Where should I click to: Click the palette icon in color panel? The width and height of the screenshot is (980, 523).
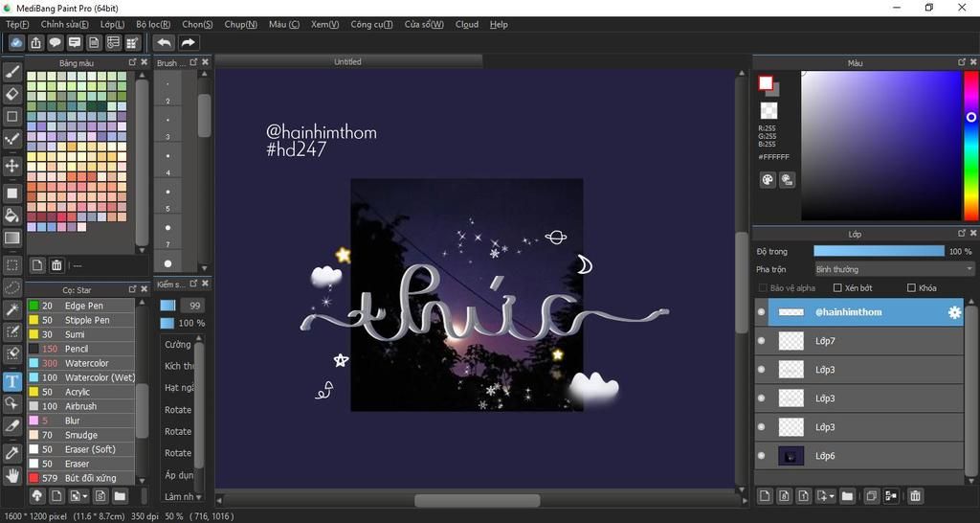click(768, 180)
